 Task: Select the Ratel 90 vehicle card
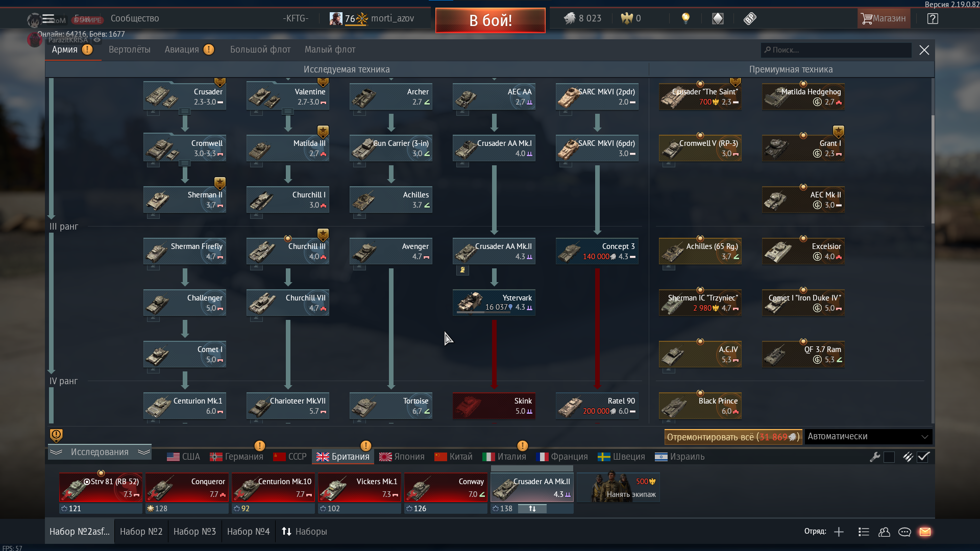tap(597, 406)
